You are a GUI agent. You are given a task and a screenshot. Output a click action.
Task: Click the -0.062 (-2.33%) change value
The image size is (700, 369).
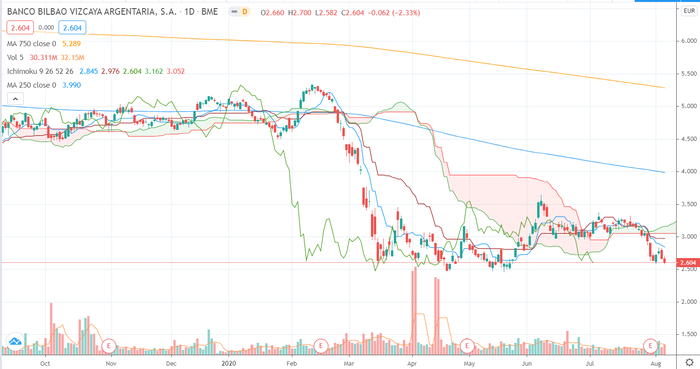click(394, 13)
